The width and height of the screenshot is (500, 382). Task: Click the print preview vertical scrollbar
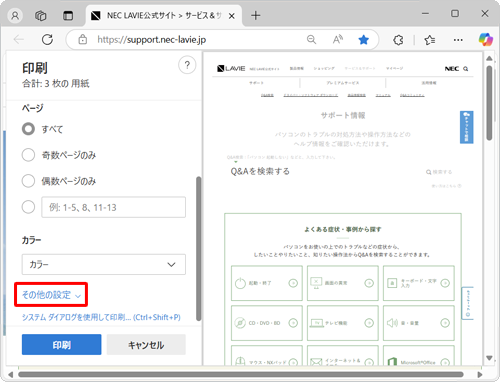pos(489,103)
